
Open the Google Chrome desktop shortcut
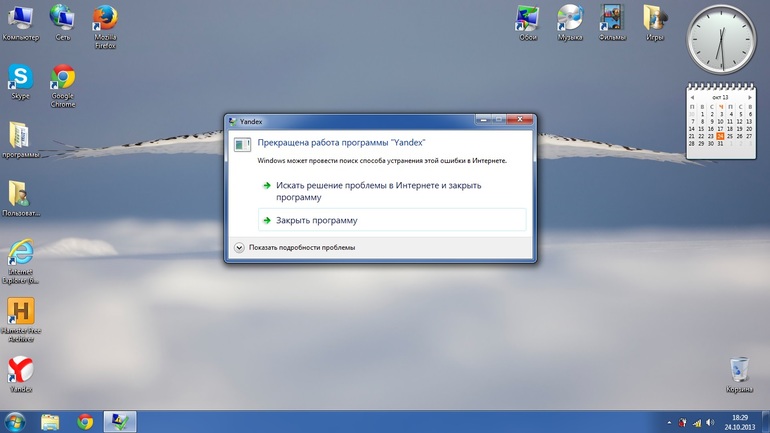(x=63, y=78)
